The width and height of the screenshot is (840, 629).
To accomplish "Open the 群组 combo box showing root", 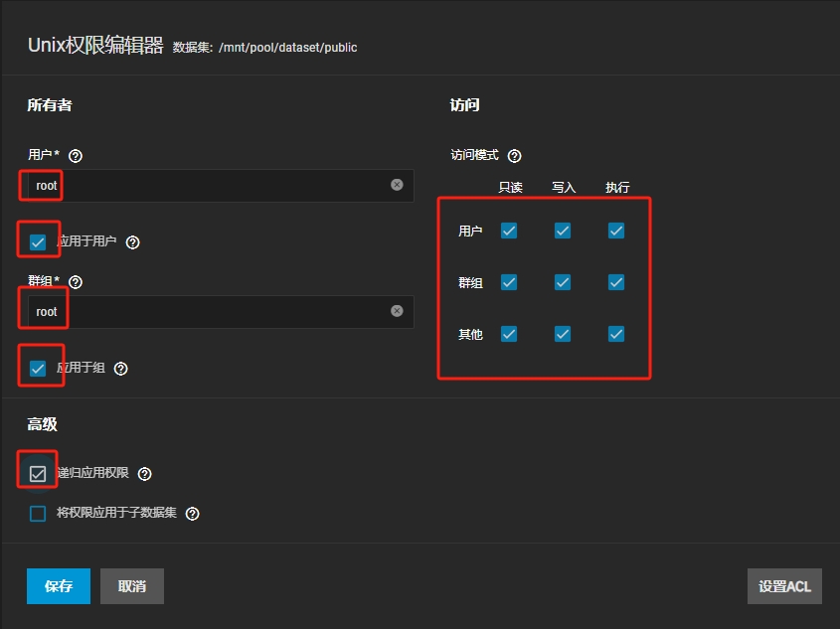I will pos(209,312).
